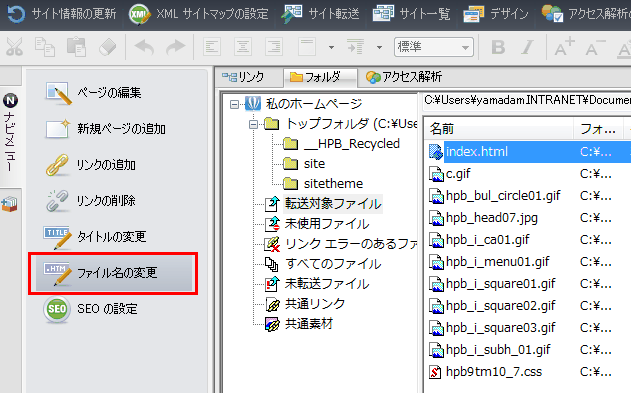Click the vertical alignment page icon
The image size is (631, 393).
tap(307, 47)
